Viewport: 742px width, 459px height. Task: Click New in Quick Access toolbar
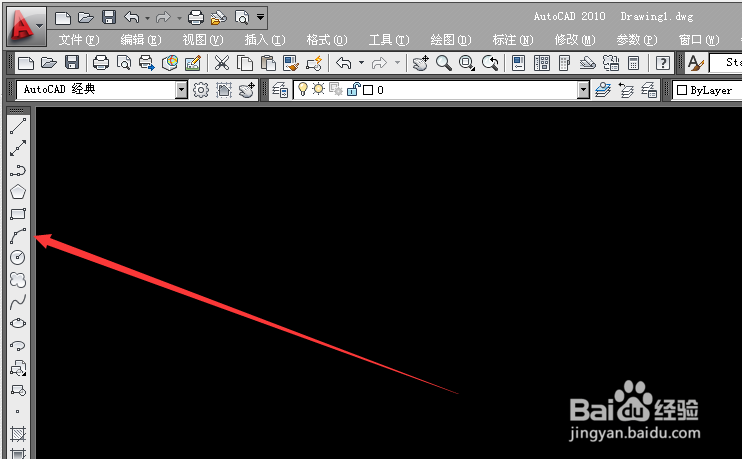click(x=62, y=18)
